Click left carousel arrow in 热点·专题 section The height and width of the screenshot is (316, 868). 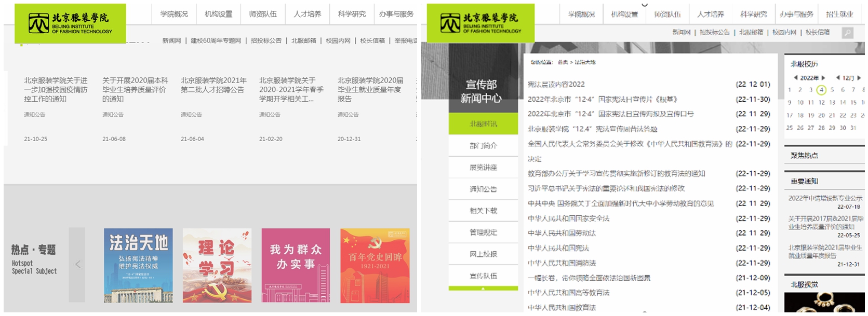[x=77, y=265]
